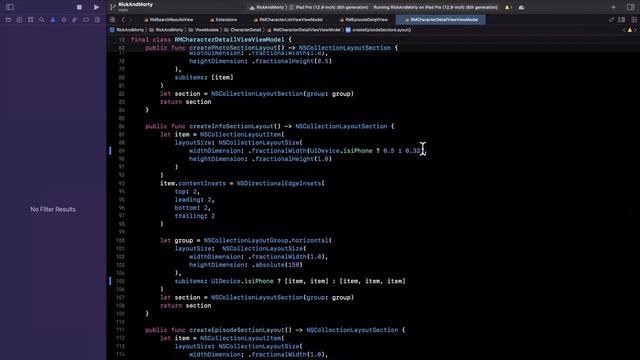Click the 0.33 value on line 89
The image size is (640, 360).
tap(413, 151)
